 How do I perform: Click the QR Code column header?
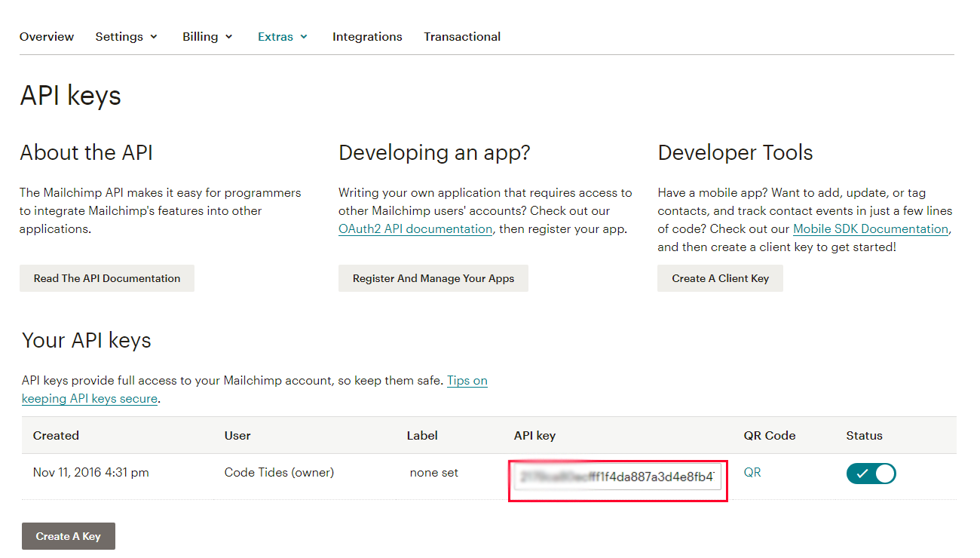pos(770,435)
